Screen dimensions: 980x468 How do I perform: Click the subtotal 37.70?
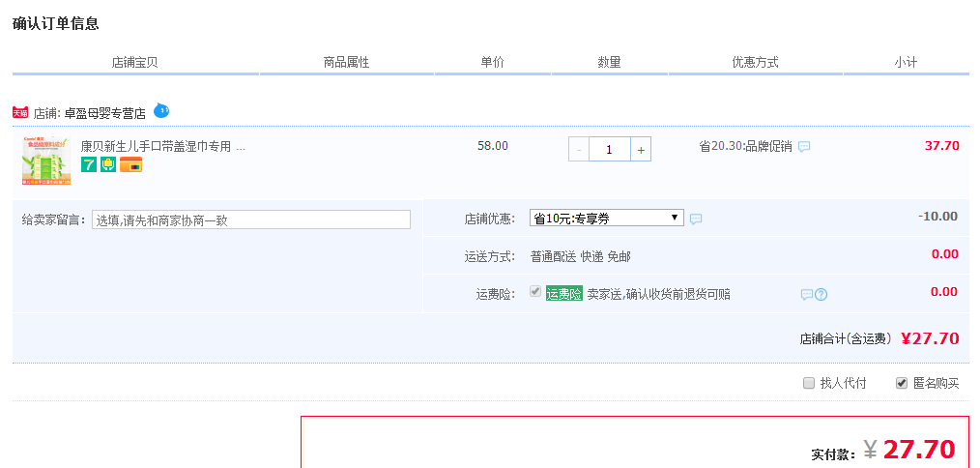[x=942, y=146]
